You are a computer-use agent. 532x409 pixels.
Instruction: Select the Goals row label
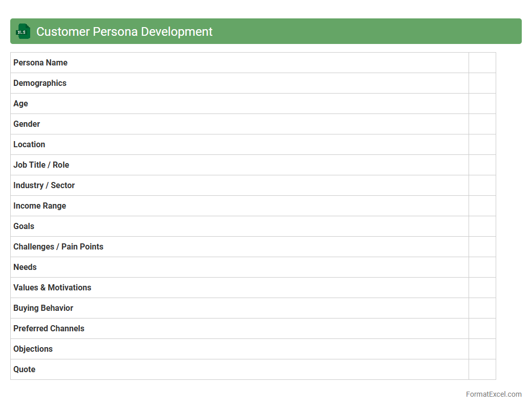click(x=24, y=226)
